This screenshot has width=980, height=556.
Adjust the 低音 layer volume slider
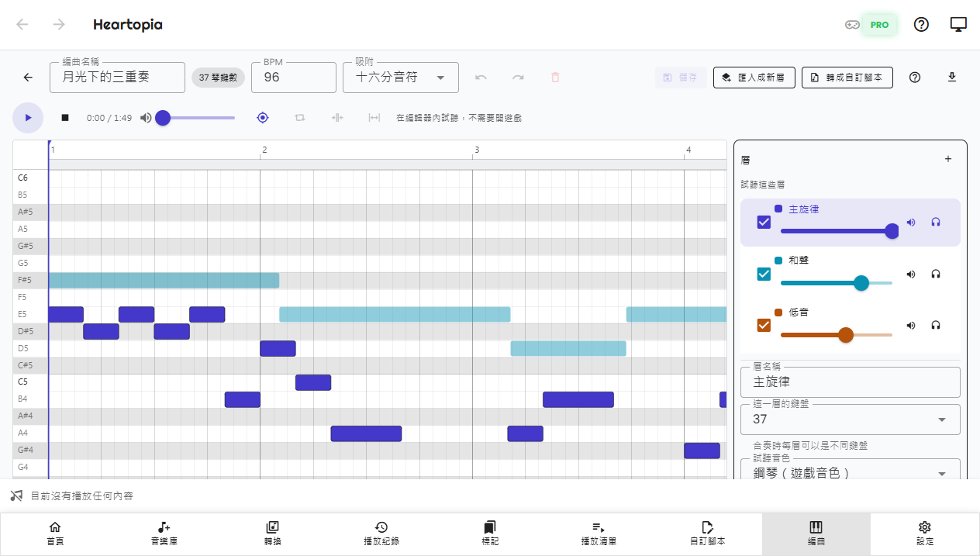[837, 335]
